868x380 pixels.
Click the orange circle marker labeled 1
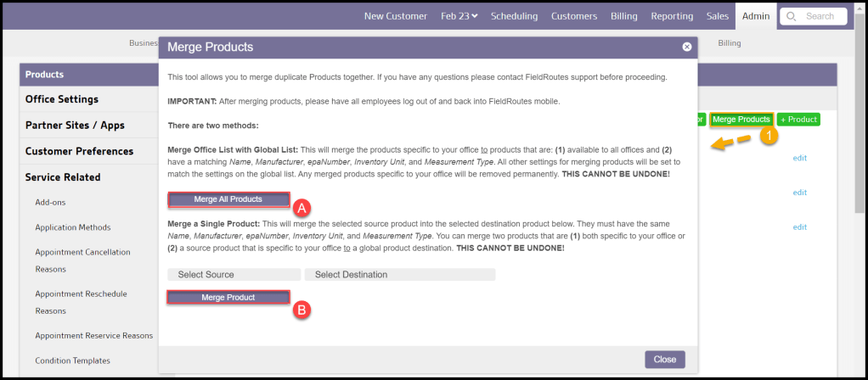[x=768, y=136]
